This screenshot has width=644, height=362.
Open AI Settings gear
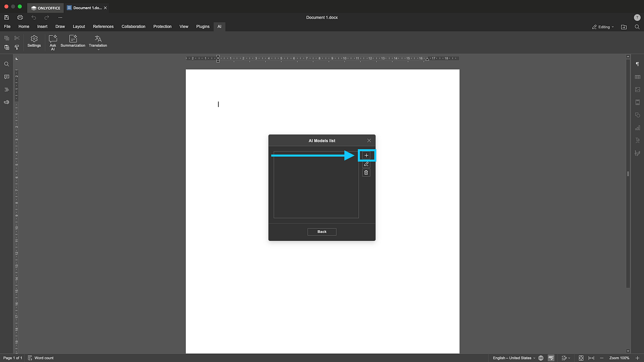point(34,41)
